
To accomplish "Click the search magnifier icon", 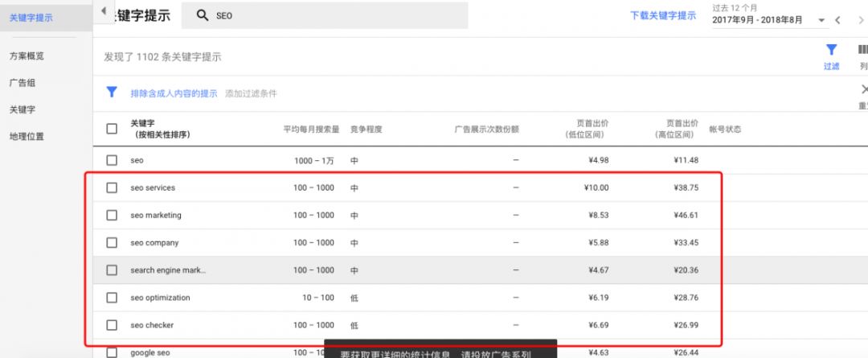I will [x=202, y=15].
